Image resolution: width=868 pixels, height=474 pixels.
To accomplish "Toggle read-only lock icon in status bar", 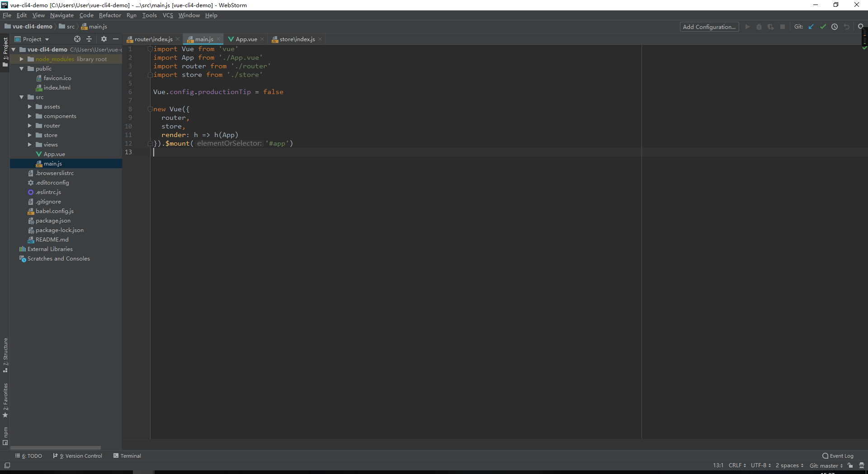I will coord(850,465).
